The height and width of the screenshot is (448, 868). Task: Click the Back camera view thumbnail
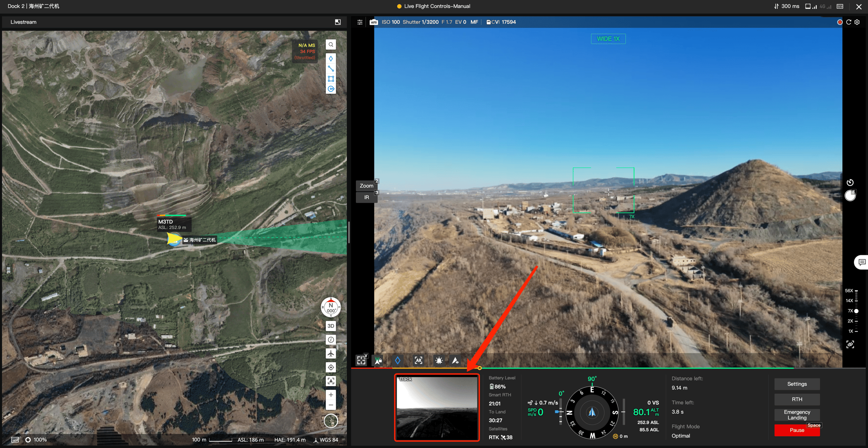[x=437, y=407]
